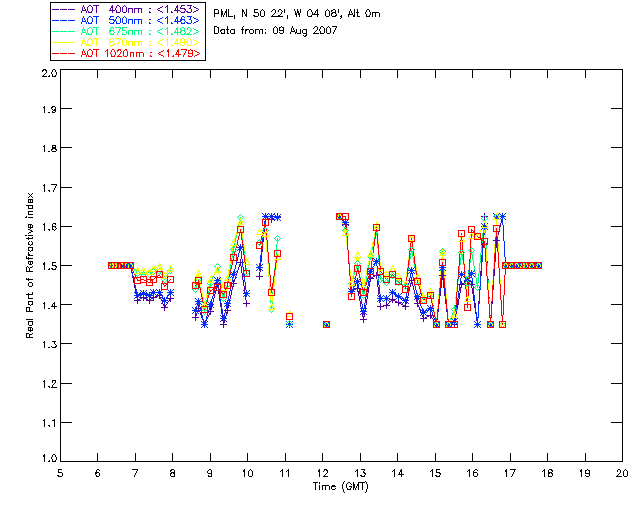This screenshot has height=512, width=640.
Task: Select the 'Data from: 09 Aug 2007' text
Action: pos(275,31)
